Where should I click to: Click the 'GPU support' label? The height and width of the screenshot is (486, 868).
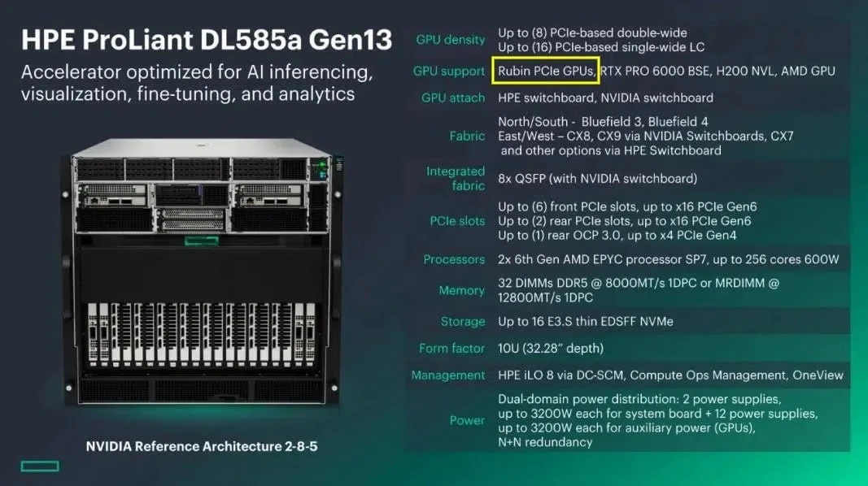pyautogui.click(x=448, y=72)
